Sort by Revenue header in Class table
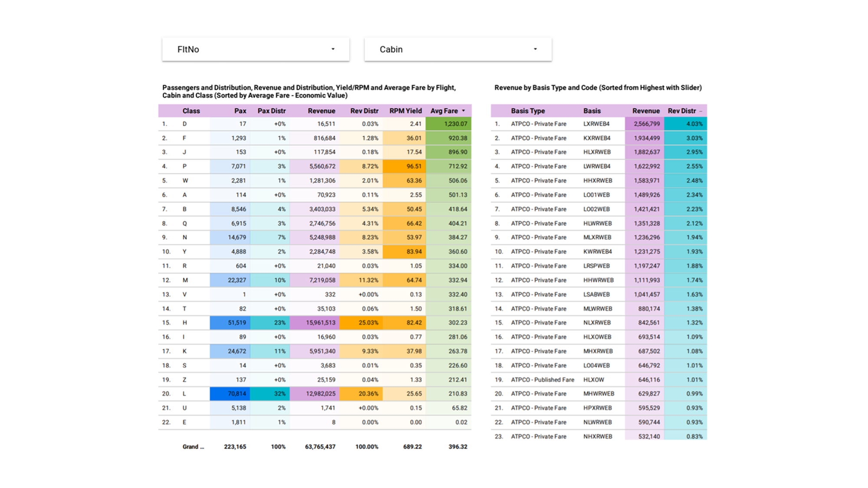 click(321, 111)
